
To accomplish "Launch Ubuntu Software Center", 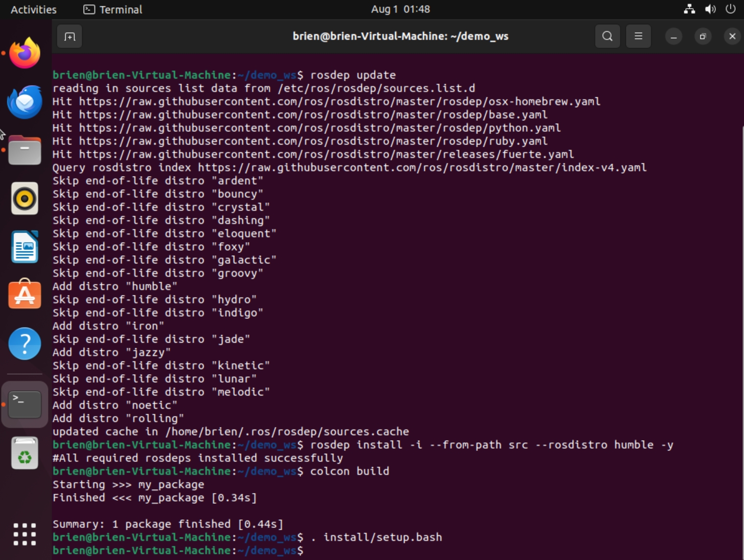I will (x=24, y=295).
